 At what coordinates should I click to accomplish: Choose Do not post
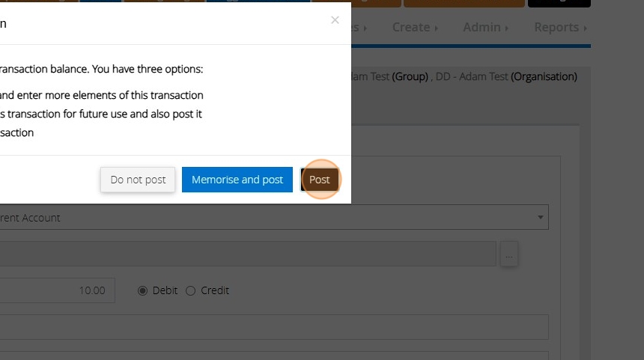click(138, 180)
